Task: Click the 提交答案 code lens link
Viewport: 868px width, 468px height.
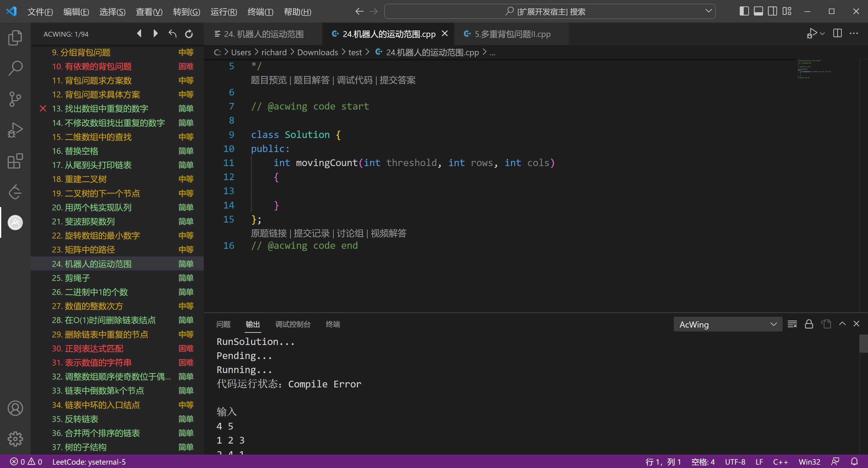Action: point(398,80)
